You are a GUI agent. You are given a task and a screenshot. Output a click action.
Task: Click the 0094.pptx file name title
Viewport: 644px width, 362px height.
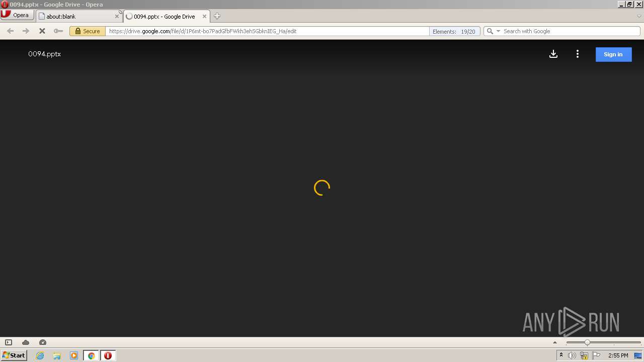pos(44,54)
